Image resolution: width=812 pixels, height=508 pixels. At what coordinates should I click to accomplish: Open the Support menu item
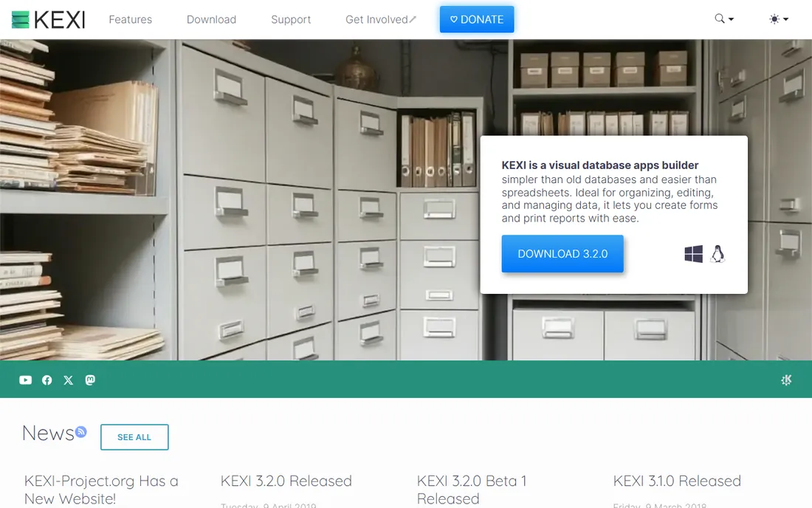point(291,20)
